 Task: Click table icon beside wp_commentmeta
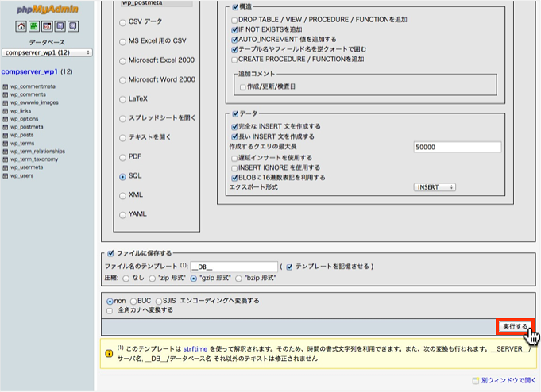tap(6, 86)
